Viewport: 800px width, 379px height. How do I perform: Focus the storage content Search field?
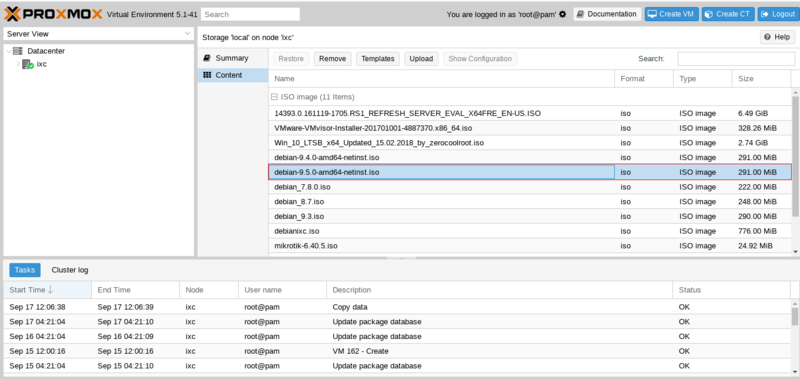click(x=736, y=59)
